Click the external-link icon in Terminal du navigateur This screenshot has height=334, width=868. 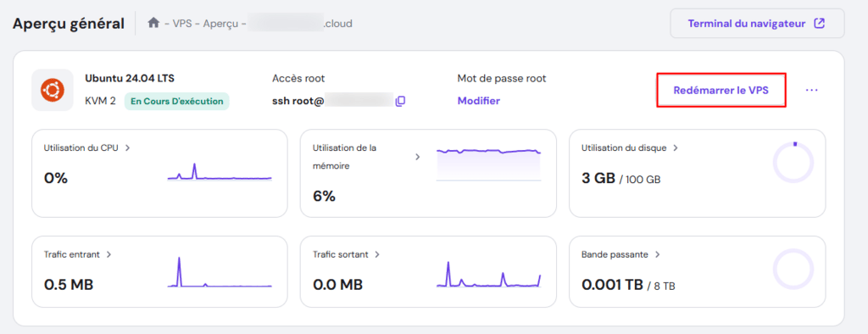pyautogui.click(x=820, y=24)
